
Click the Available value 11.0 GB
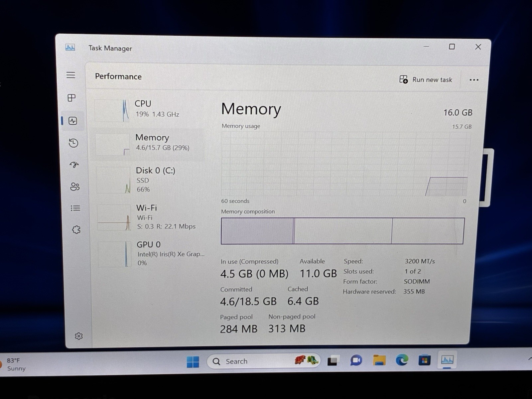(318, 273)
